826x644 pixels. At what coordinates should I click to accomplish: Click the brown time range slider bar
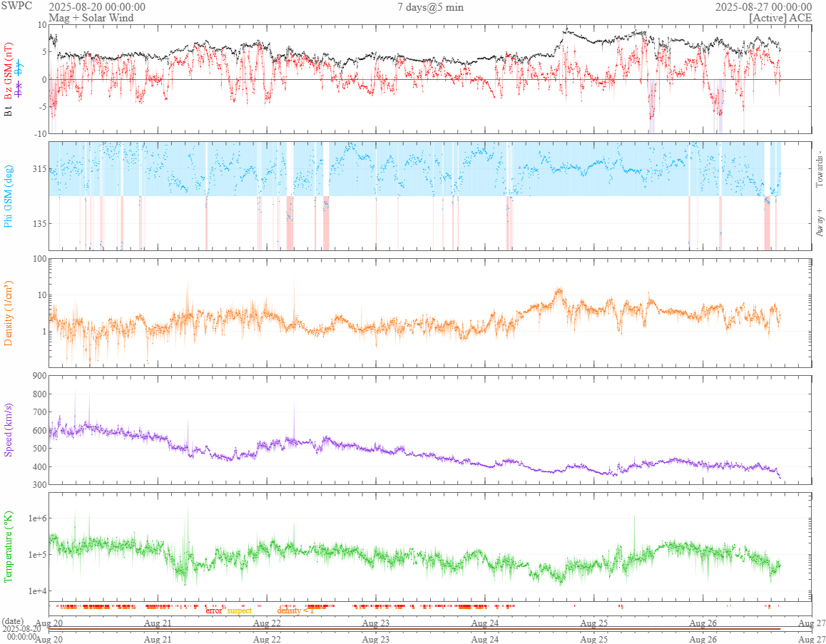pos(414,629)
